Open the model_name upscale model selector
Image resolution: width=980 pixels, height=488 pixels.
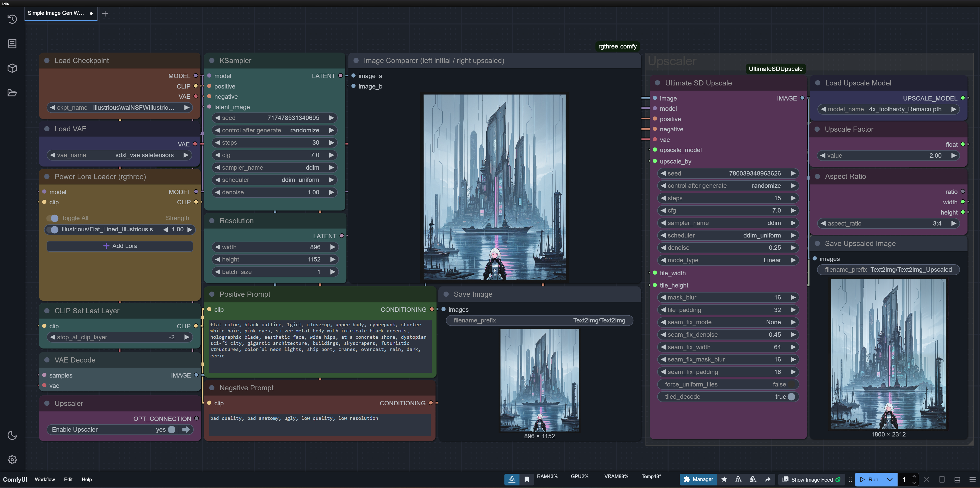point(888,109)
